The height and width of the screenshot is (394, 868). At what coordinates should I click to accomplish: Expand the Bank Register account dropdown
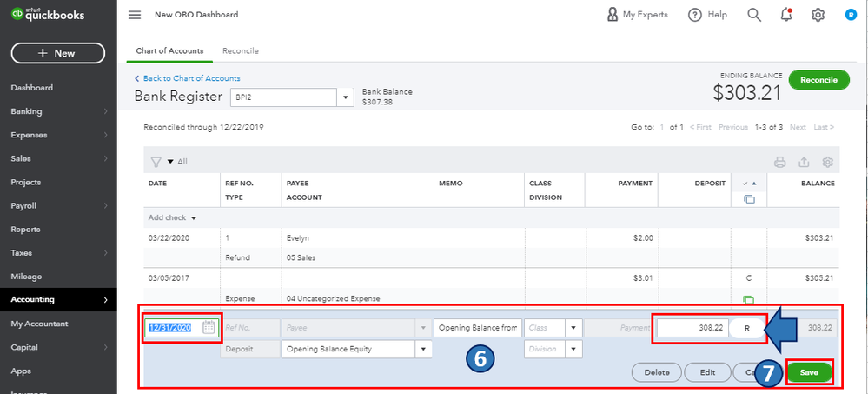pos(347,97)
